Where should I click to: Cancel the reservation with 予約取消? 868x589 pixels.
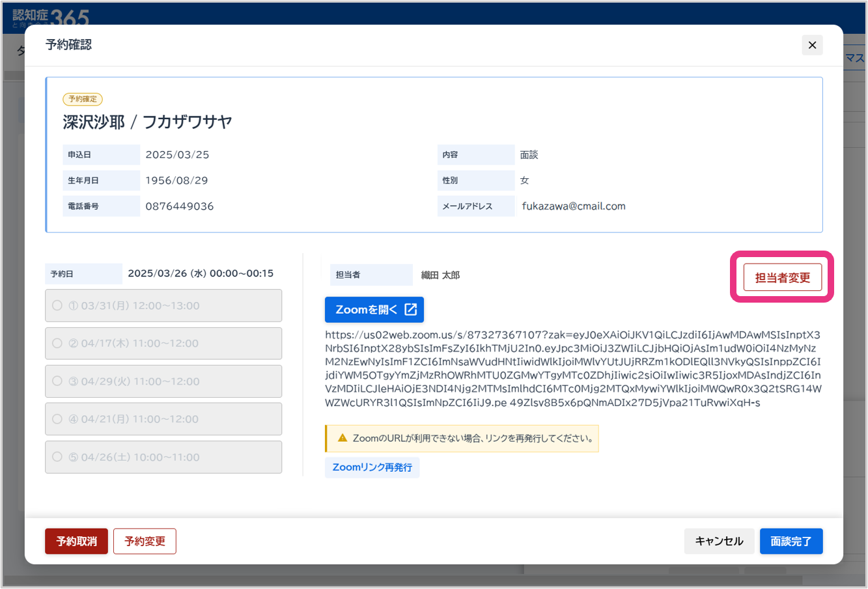point(76,541)
